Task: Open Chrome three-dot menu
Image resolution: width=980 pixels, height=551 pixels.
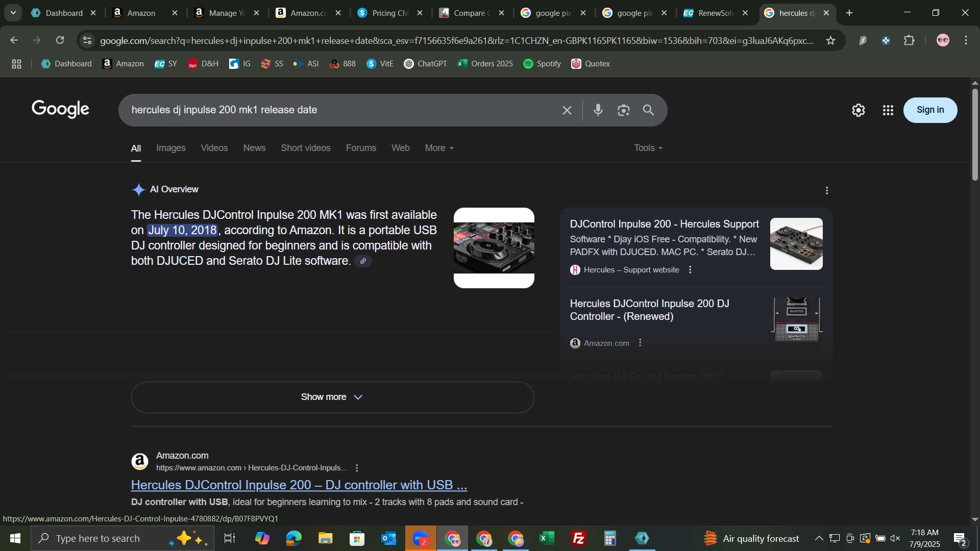Action: point(966,40)
